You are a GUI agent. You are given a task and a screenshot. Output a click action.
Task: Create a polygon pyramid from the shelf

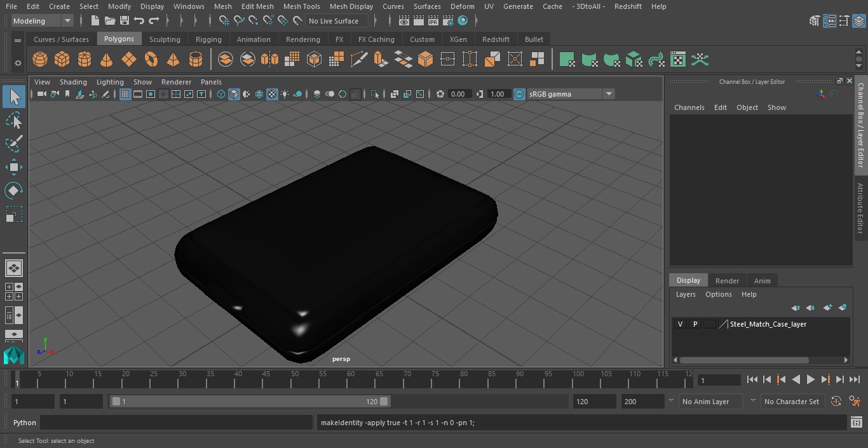[173, 60]
